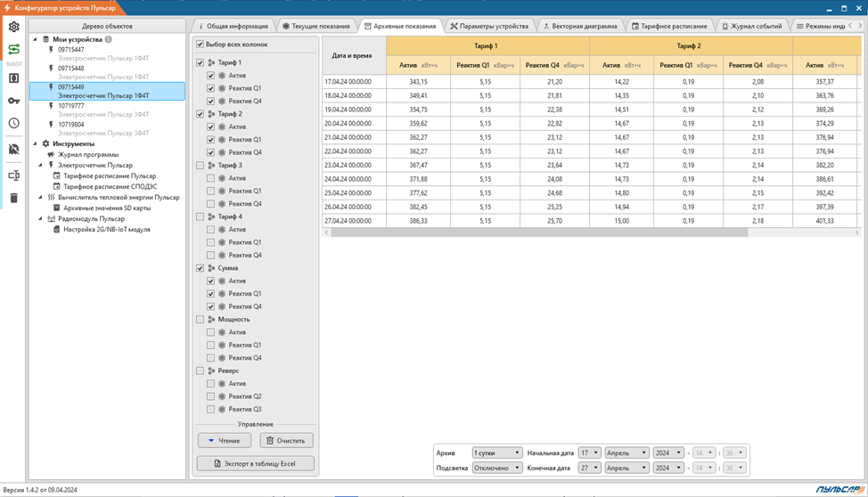Check Реактив Q2 under Реверс
This screenshot has width=868, height=497.
[x=210, y=396]
